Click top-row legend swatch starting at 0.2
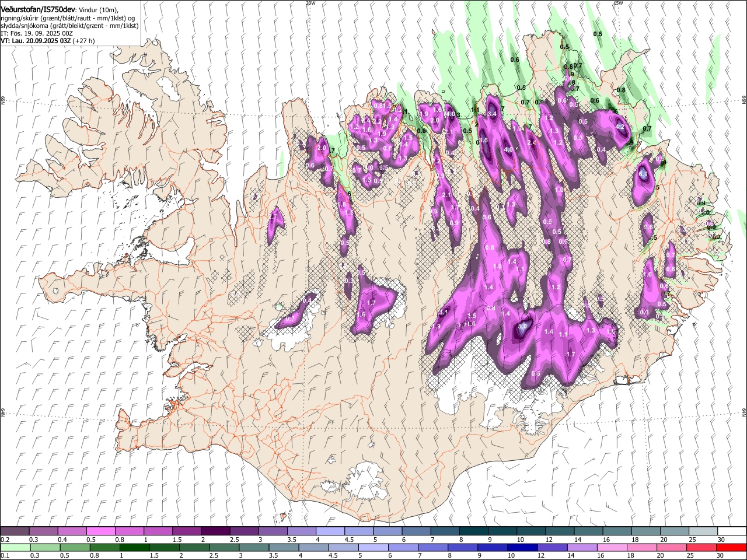This screenshot has width=747, height=560. coord(15,531)
